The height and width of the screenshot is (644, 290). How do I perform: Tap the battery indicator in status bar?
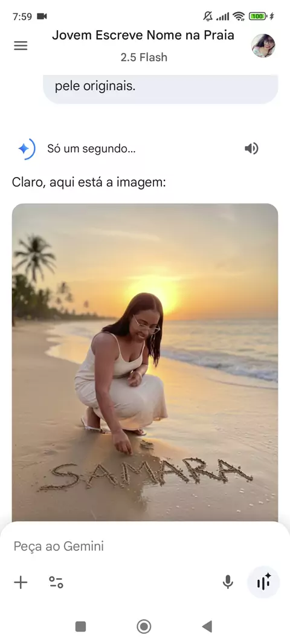[258, 16]
